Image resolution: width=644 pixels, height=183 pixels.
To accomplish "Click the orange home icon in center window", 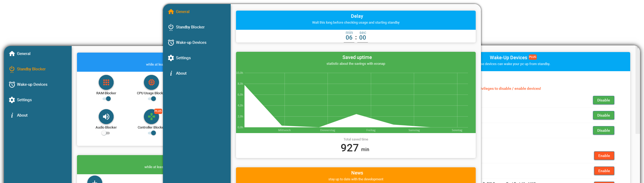I will (x=171, y=12).
